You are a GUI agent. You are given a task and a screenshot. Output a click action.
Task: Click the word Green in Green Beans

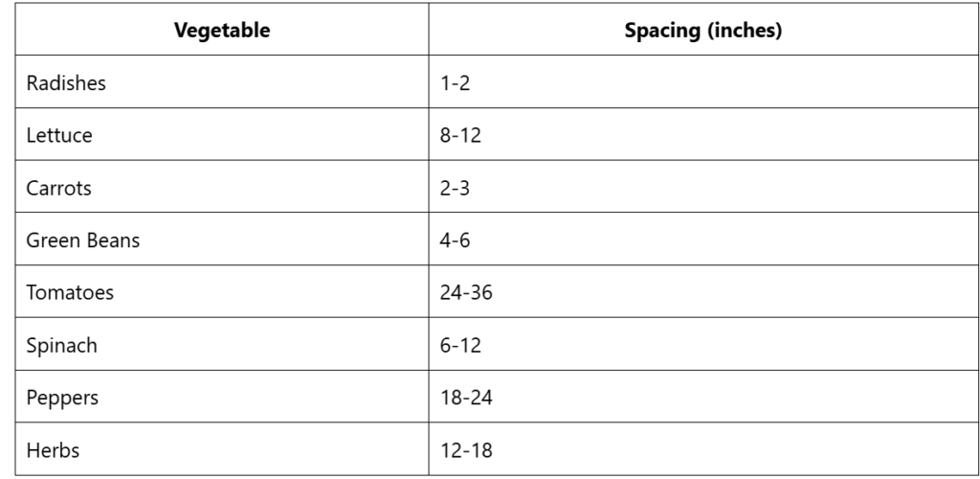[49, 240]
